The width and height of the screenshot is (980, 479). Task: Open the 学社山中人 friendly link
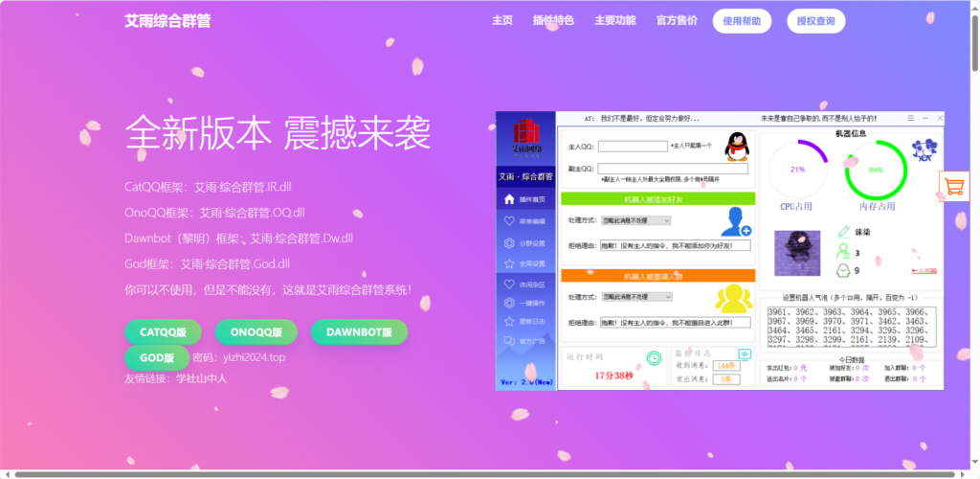[201, 378]
